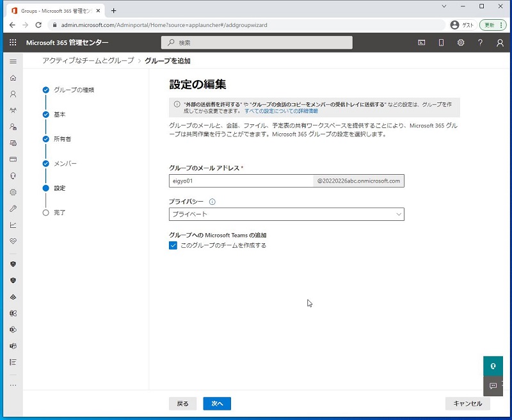The width and height of the screenshot is (512, 420).
Task: Open Azure Active Directory diamond icon
Action: [13, 297]
